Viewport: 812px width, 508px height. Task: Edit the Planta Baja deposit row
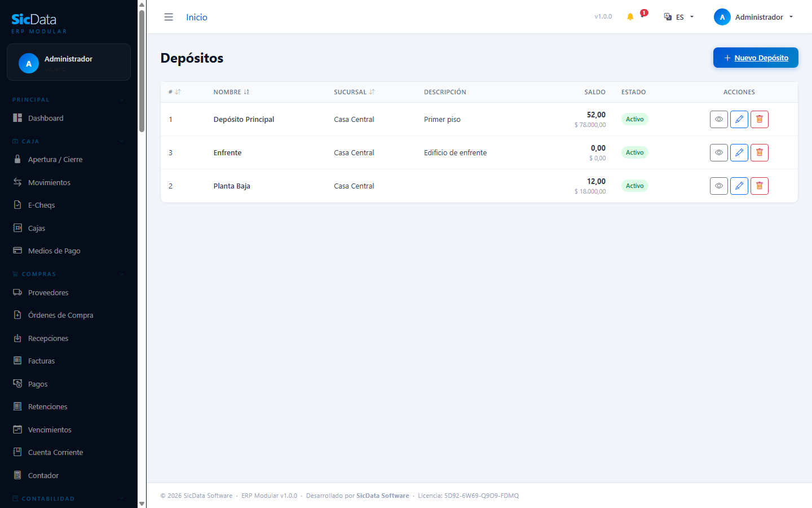tap(739, 186)
